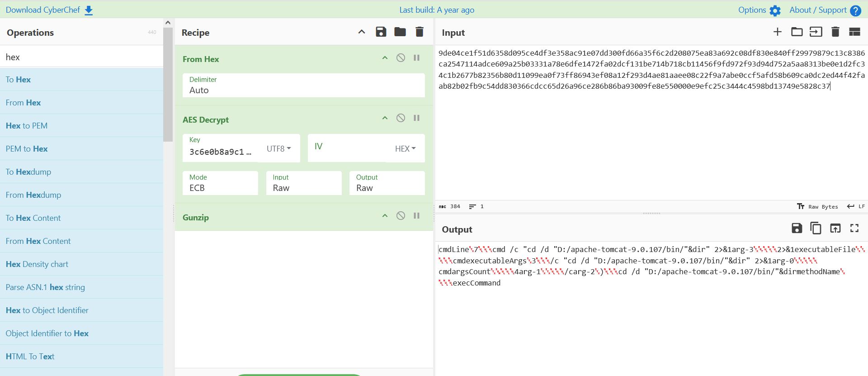Replace input with output icon
The height and width of the screenshot is (376, 868).
835,228
